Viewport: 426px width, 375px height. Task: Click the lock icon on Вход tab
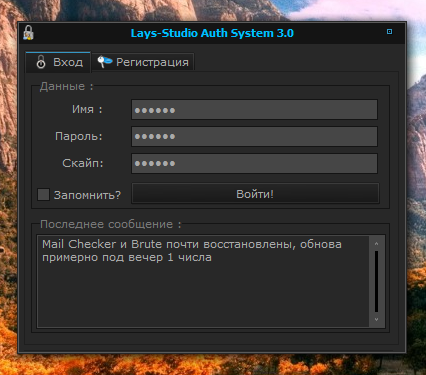click(41, 62)
